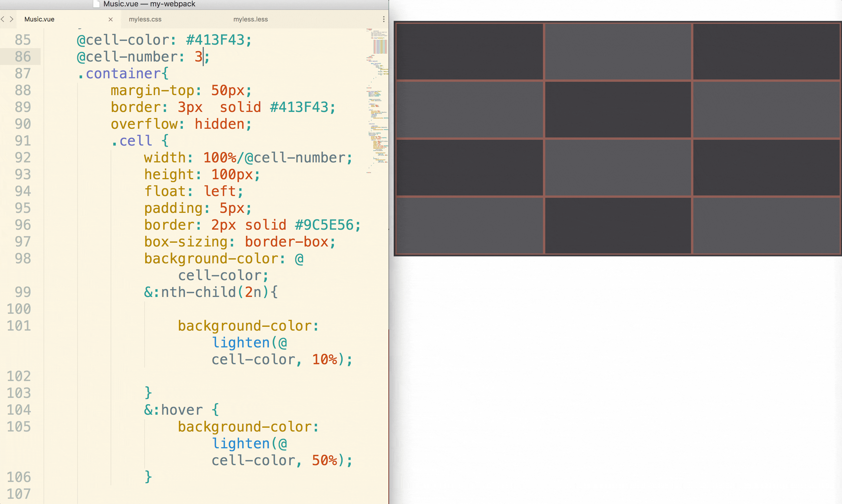Switch to the myless.css tab

coord(145,19)
